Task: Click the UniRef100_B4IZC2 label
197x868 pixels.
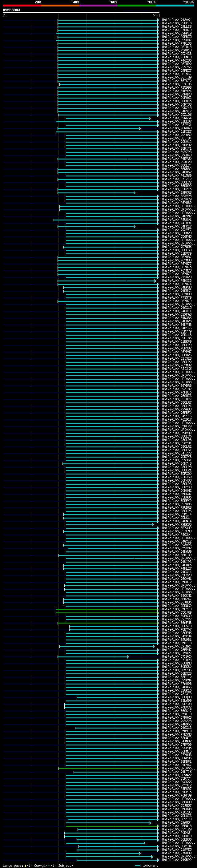Action: [177, 453]
